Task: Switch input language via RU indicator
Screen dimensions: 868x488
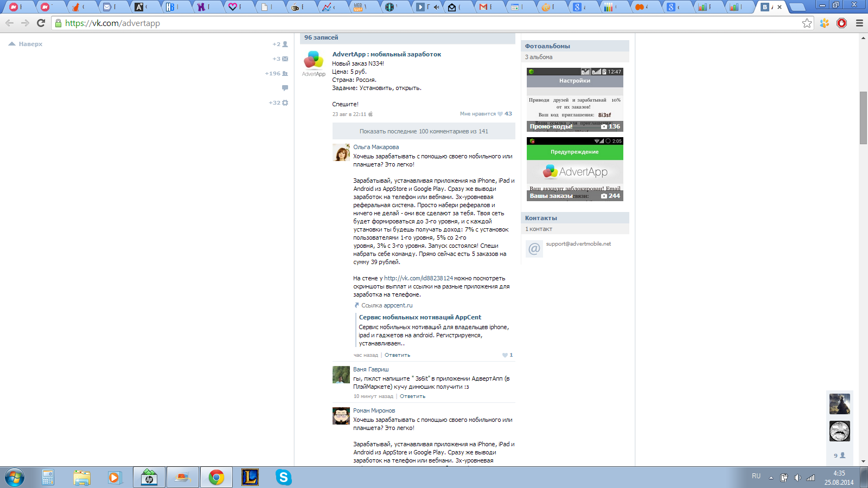Action: (x=756, y=476)
